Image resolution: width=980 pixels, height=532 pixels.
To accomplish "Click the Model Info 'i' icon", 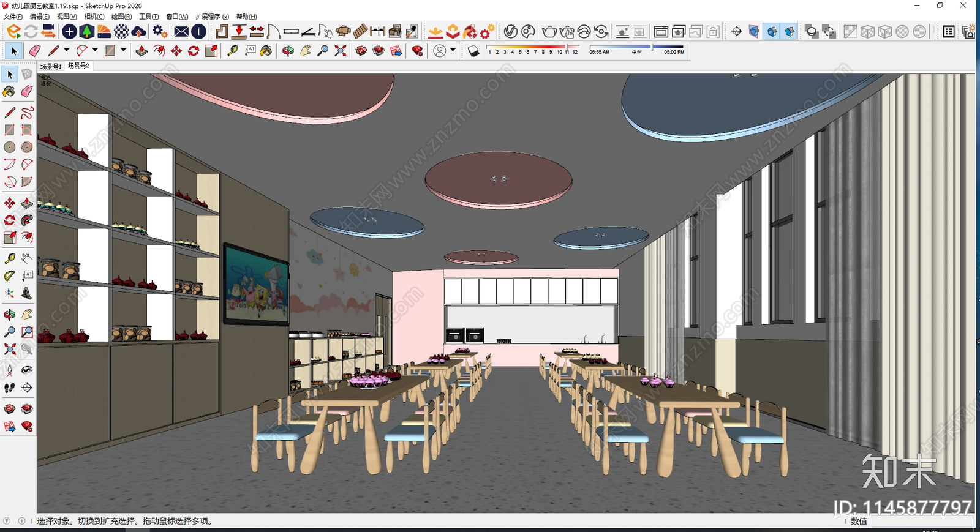I will [198, 31].
